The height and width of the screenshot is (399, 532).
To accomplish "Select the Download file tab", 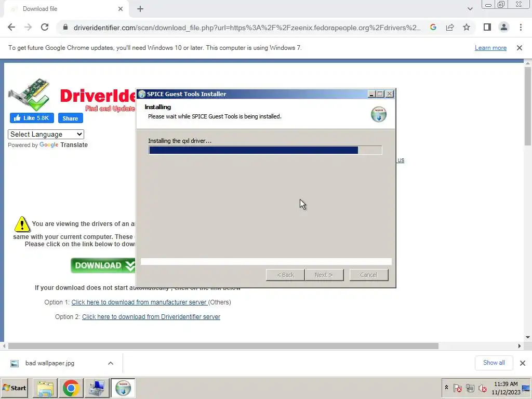I will coord(66,9).
